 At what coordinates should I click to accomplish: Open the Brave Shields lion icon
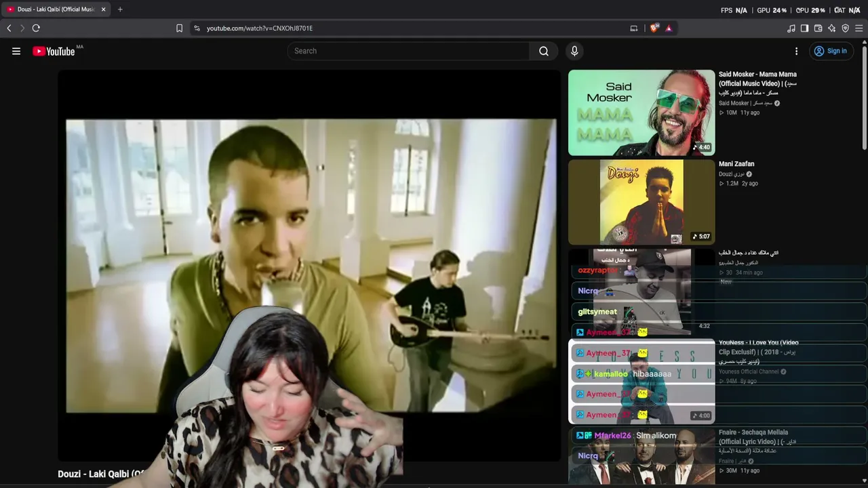(x=654, y=28)
